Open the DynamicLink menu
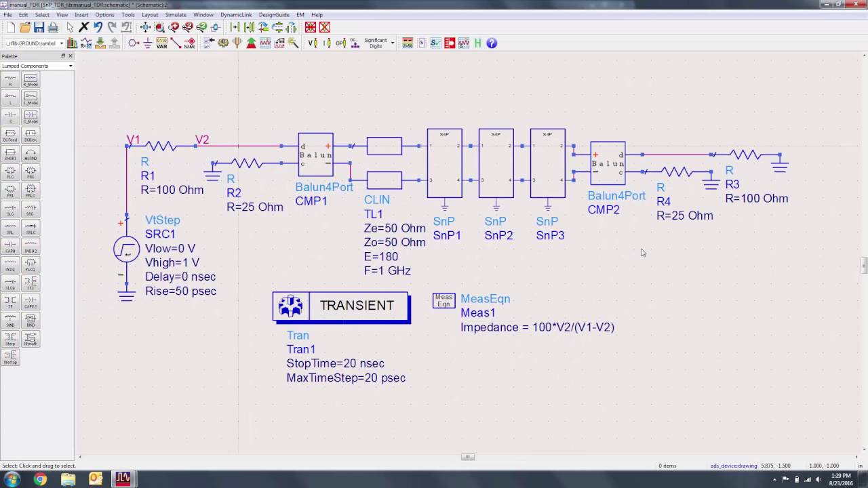 point(235,14)
